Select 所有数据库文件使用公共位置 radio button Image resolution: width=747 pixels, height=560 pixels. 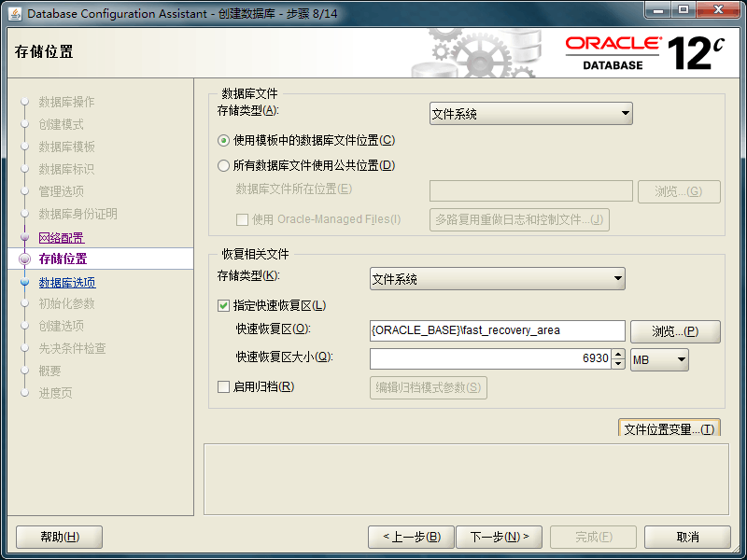[x=223, y=165]
